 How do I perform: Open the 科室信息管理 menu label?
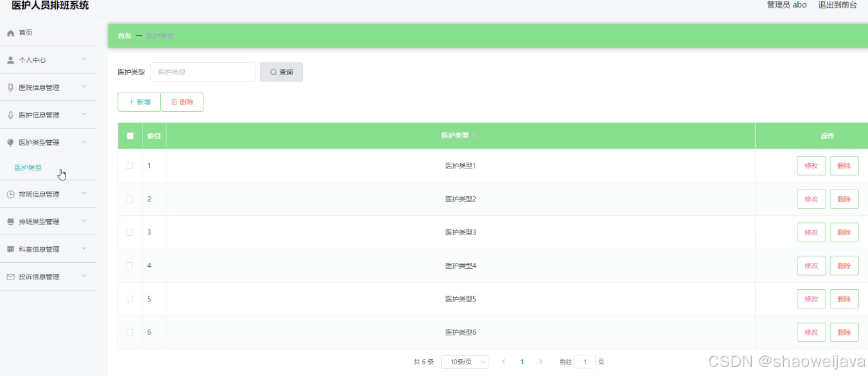(x=39, y=249)
